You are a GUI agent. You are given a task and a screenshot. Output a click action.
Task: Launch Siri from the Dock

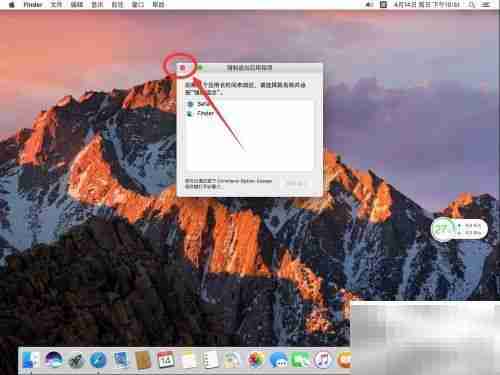[x=54, y=360]
